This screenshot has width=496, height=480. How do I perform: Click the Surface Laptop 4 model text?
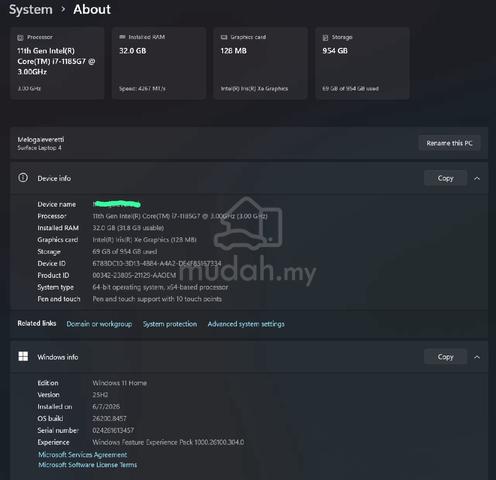[x=39, y=148]
